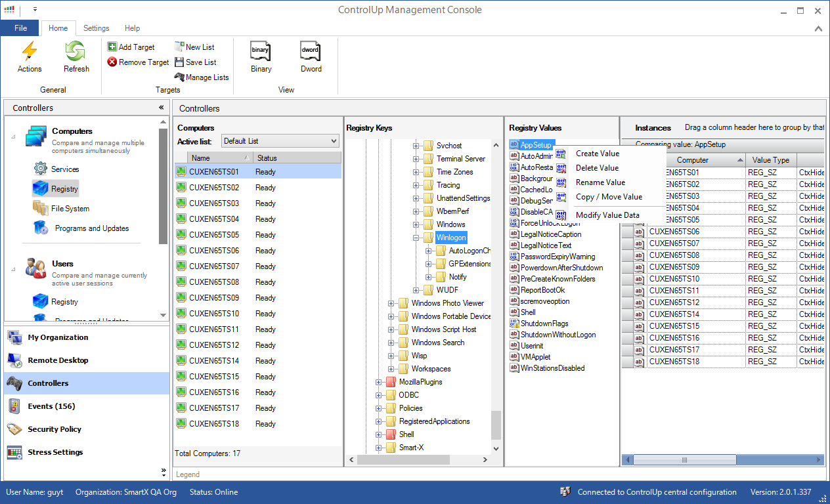
Task: Open Programs and Updates under Computers
Action: coord(81,228)
